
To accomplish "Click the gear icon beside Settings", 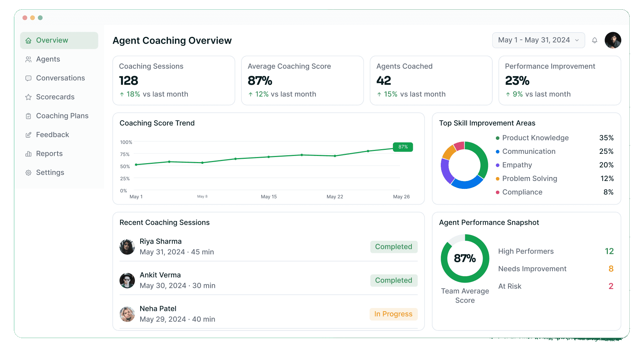I will tap(28, 173).
